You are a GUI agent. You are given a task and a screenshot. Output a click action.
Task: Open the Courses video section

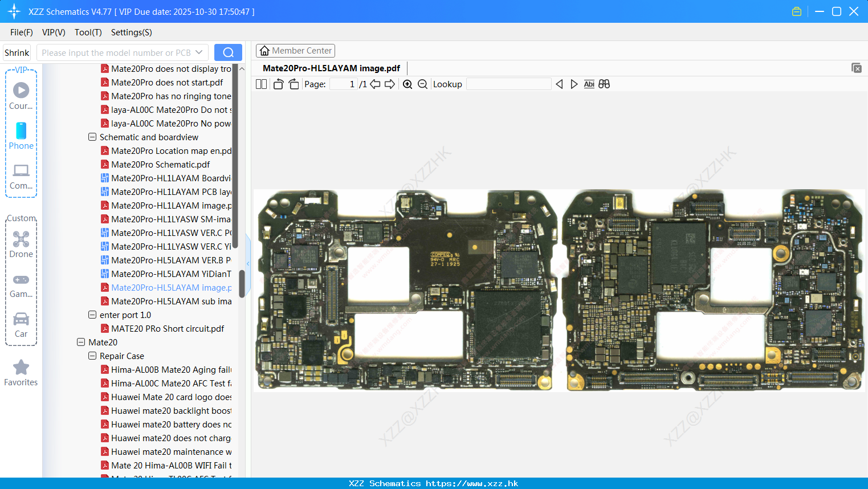[x=21, y=96]
